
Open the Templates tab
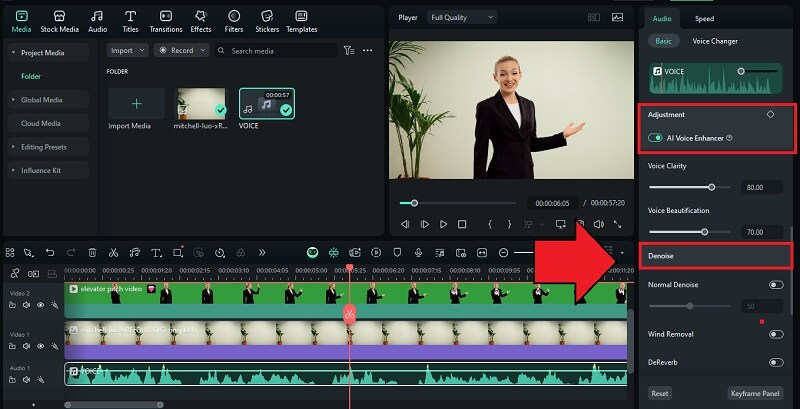(x=302, y=22)
